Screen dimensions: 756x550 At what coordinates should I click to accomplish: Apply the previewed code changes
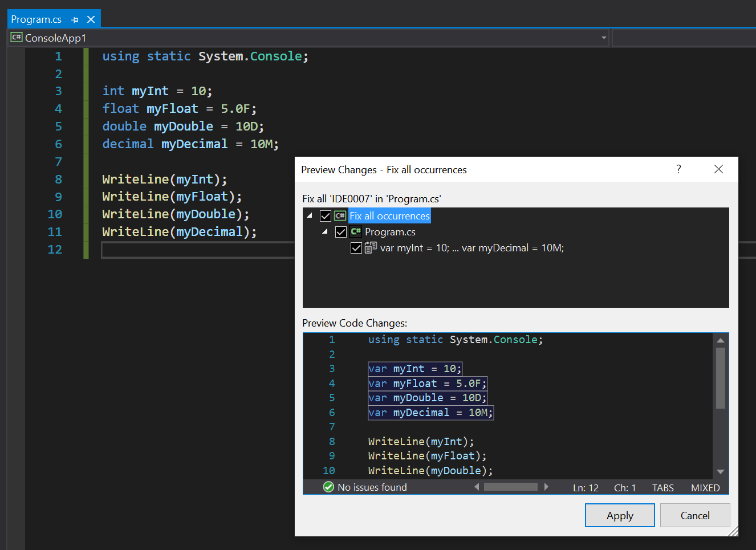pyautogui.click(x=620, y=515)
